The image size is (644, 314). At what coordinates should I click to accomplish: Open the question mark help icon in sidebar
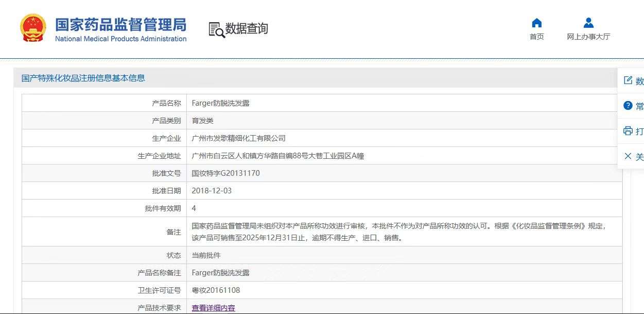point(628,106)
